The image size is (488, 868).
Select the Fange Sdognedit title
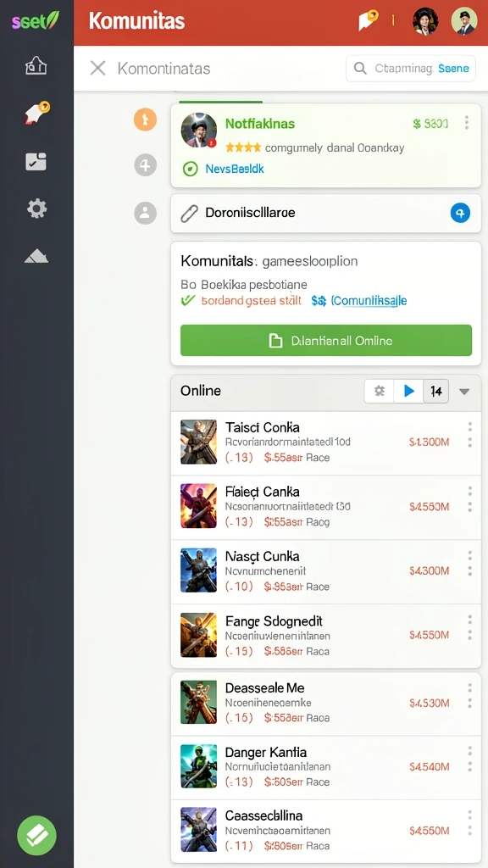click(274, 621)
